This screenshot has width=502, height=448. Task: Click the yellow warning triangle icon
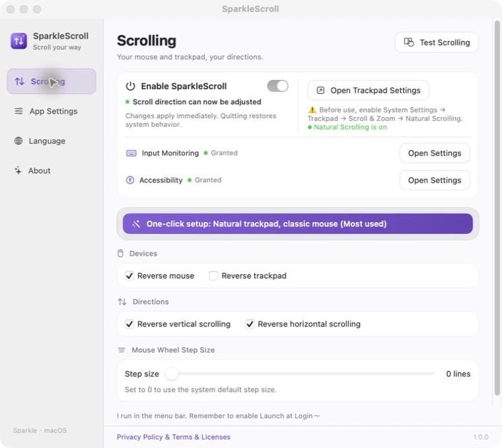tap(312, 110)
